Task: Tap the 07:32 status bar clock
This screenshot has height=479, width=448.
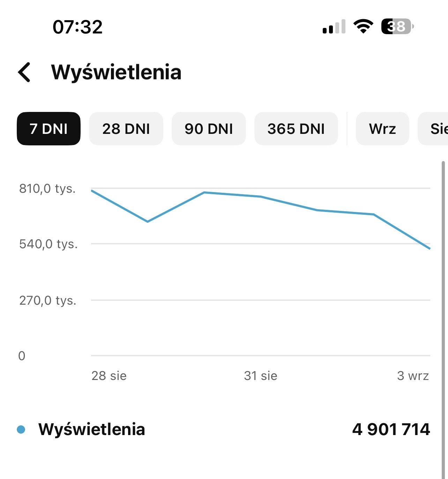Action: point(77,27)
